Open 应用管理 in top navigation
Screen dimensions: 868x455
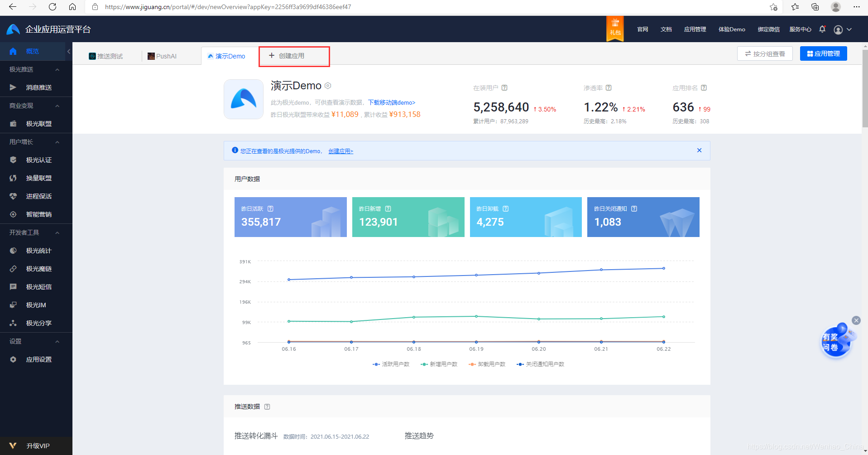695,29
